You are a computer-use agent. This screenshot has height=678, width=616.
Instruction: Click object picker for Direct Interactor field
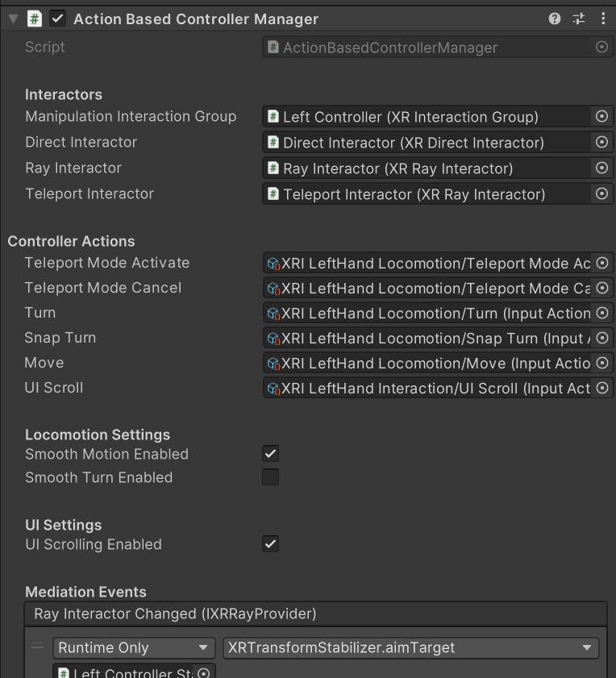point(601,143)
